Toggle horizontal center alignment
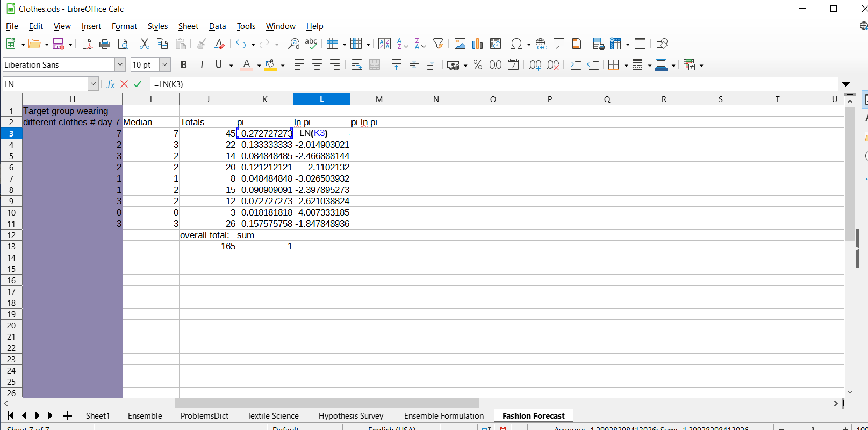Screen dimensions: 868x430 pyautogui.click(x=317, y=65)
